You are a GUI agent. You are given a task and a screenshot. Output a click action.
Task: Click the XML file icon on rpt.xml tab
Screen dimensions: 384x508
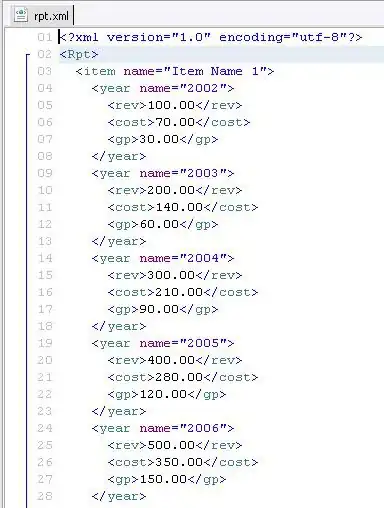tap(21, 15)
